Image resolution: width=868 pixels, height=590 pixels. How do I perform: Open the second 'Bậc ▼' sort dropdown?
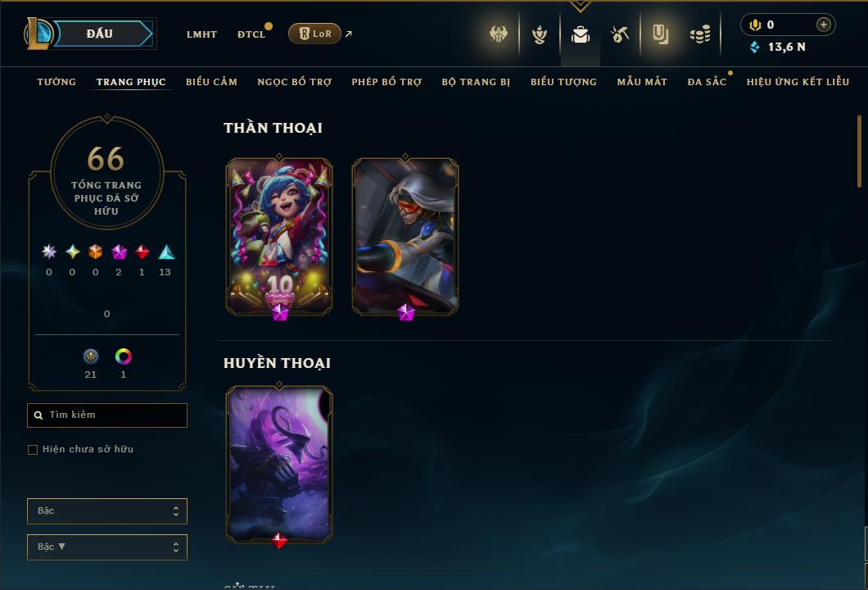point(106,547)
